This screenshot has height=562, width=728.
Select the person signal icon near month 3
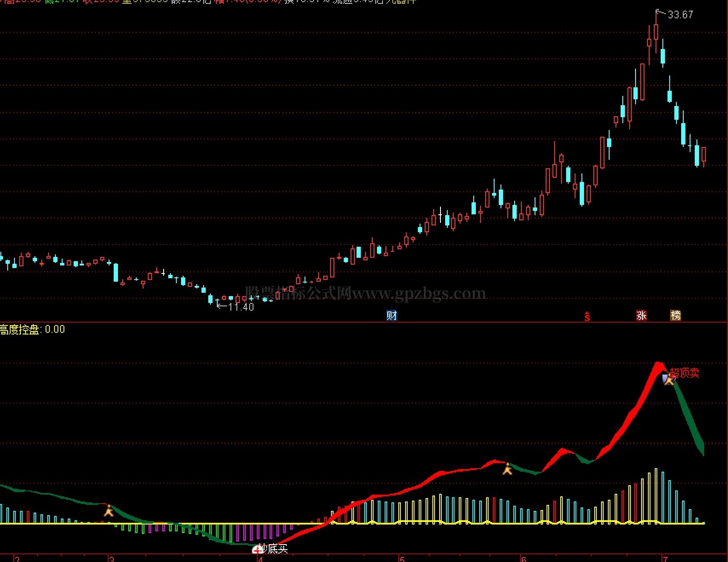[x=109, y=510]
